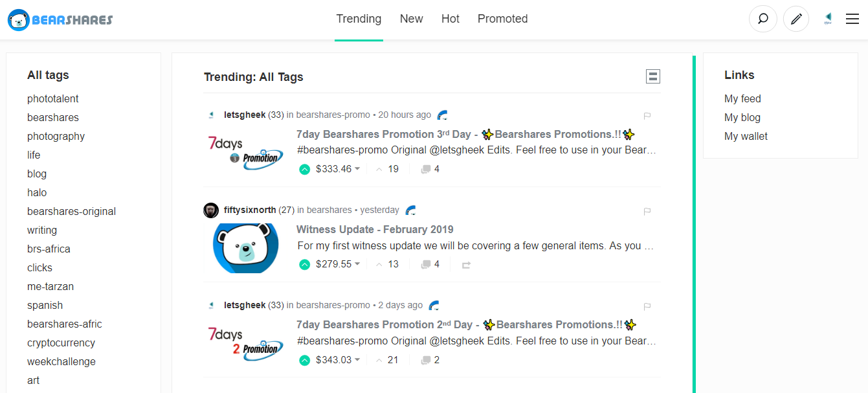Browse the photography tag
The image size is (868, 393).
tap(56, 136)
